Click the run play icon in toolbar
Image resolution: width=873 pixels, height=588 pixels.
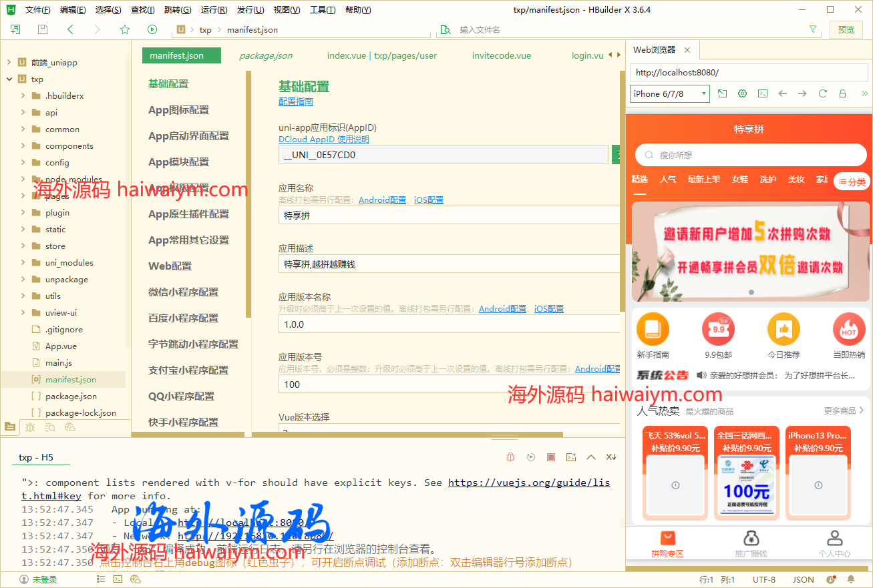point(152,29)
